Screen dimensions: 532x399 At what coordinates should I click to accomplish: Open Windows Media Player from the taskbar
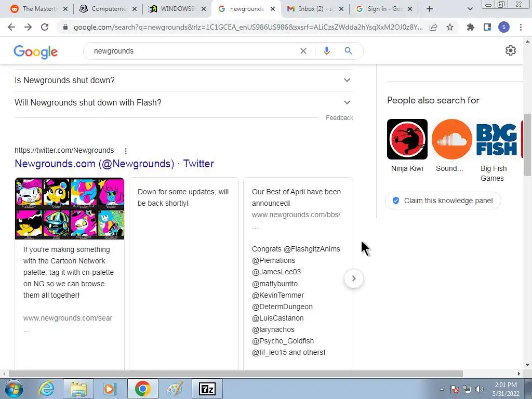(x=109, y=389)
